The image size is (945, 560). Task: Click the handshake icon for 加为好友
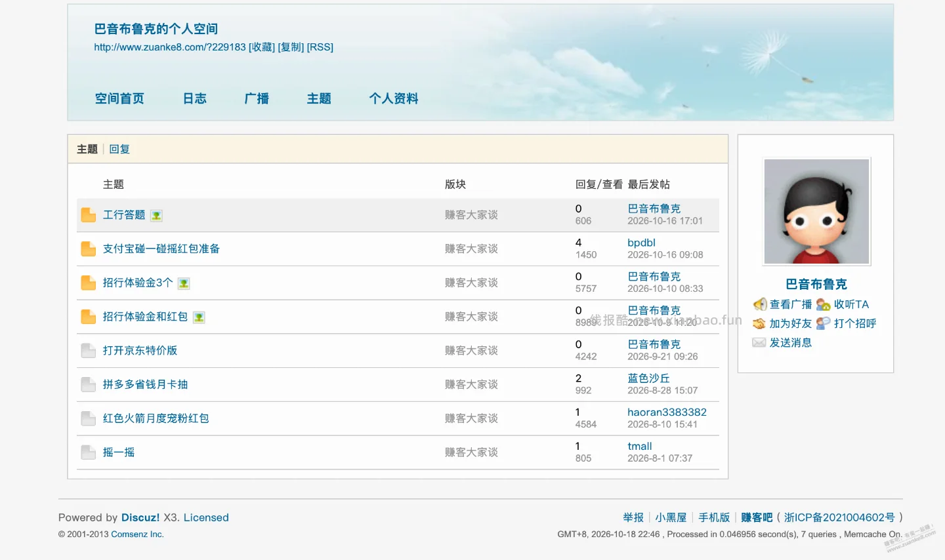pos(759,323)
